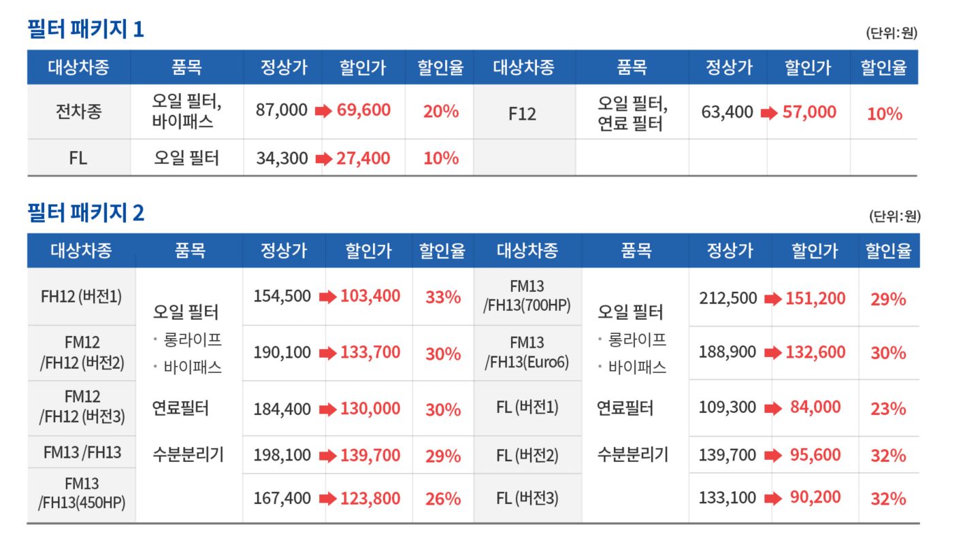Click the discounted price 69,600
The image size is (980, 553).
[x=363, y=110]
